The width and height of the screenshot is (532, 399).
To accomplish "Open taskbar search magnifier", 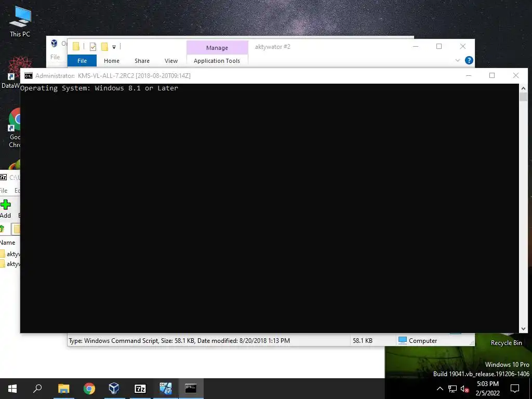I will 37,389.
